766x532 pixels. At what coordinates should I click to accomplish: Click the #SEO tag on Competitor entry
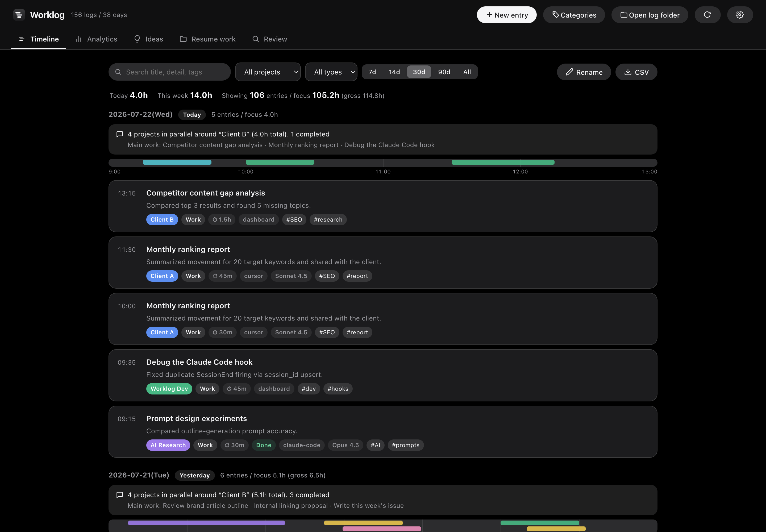click(x=294, y=220)
